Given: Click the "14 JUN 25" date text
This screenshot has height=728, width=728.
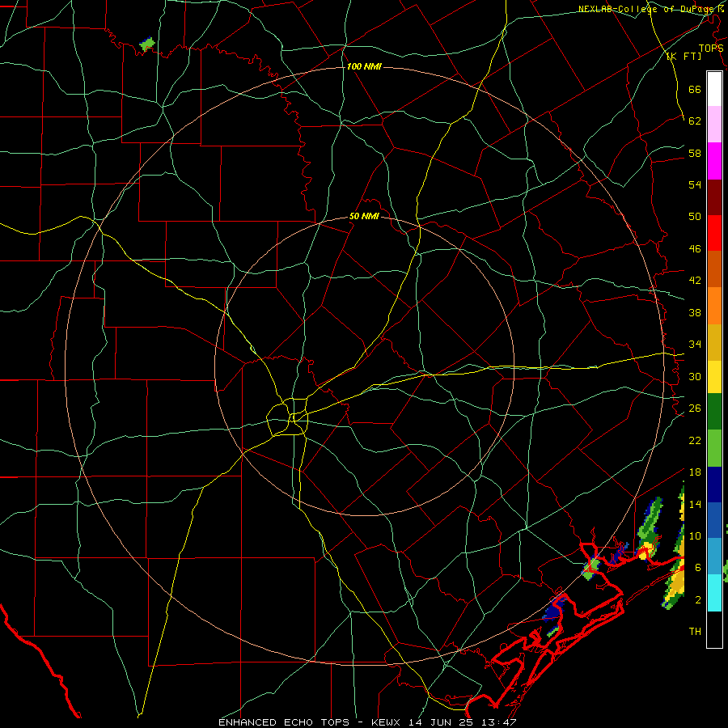Looking at the screenshot, I should click(x=442, y=722).
